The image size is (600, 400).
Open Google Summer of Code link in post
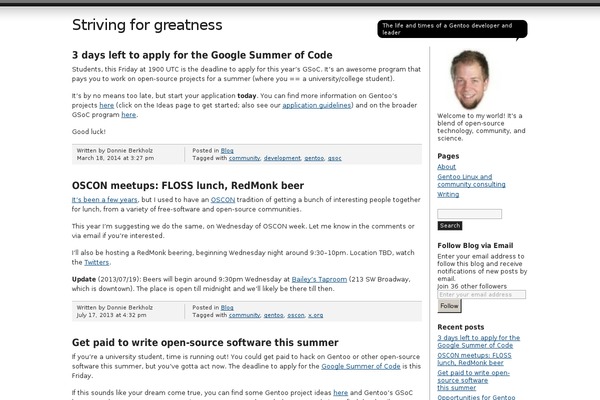(x=361, y=366)
